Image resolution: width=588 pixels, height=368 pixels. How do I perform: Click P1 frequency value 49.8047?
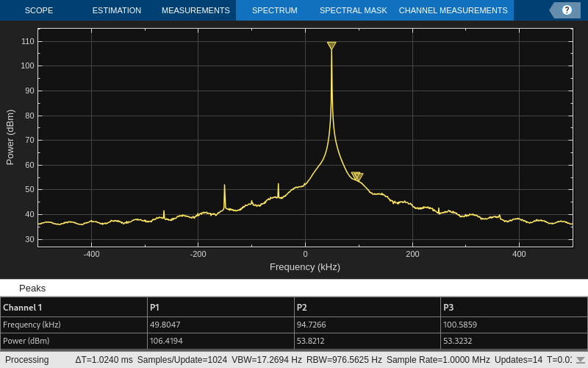click(x=165, y=324)
